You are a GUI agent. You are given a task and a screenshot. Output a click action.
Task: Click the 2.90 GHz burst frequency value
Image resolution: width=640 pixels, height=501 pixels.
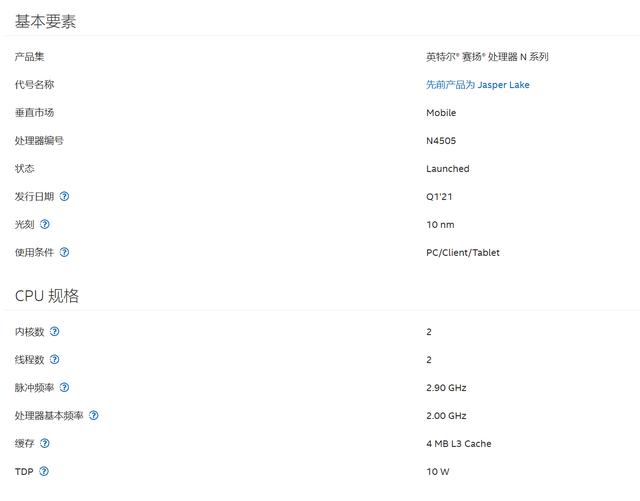(x=446, y=388)
